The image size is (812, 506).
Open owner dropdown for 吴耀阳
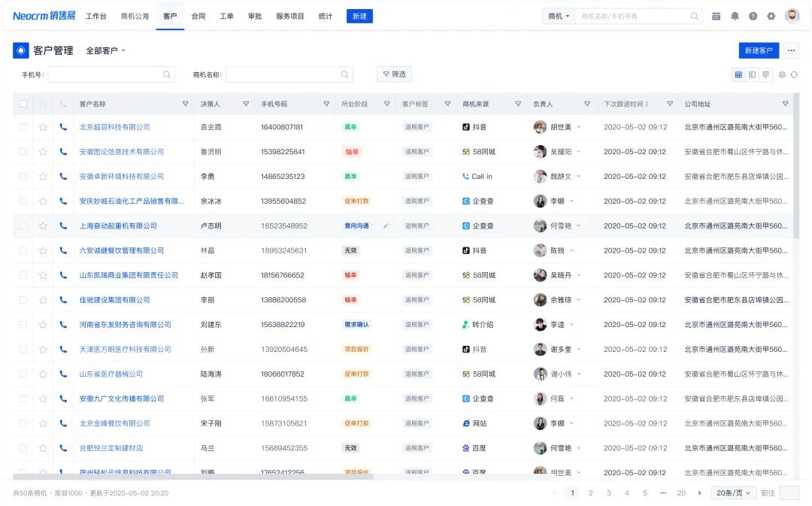pos(578,152)
